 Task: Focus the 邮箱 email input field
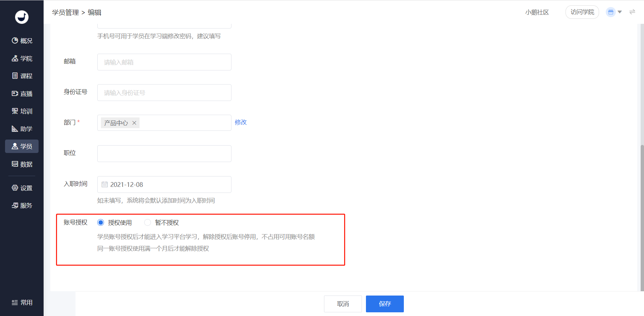click(x=164, y=62)
